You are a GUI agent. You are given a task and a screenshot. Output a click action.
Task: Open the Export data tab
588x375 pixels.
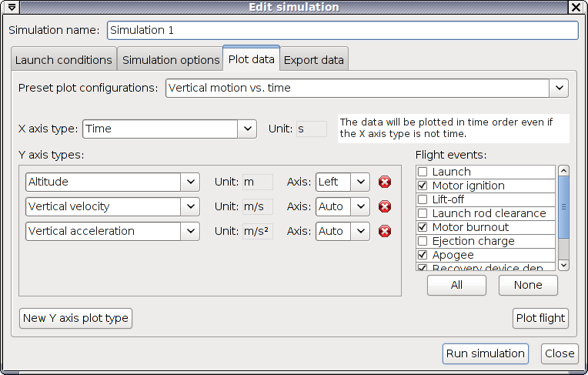314,60
